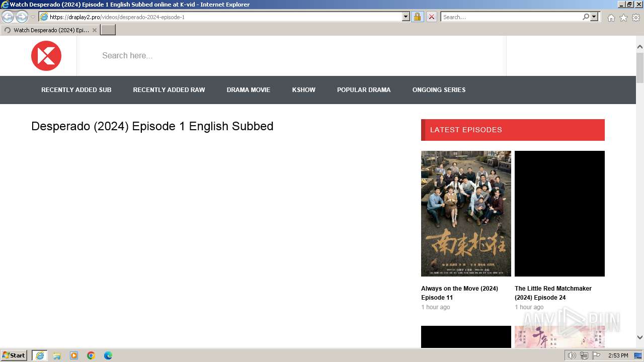Click the K-vid site logo
Screen dimensions: 644x362
pos(46,56)
